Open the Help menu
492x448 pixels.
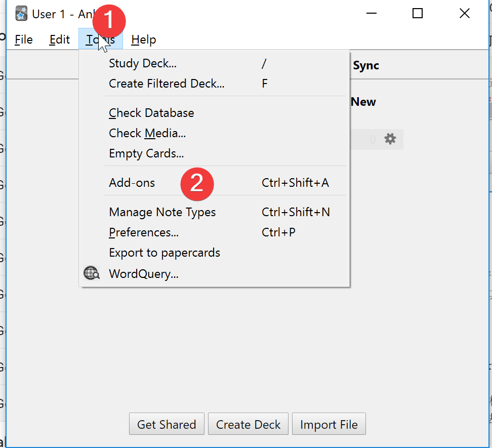point(143,39)
